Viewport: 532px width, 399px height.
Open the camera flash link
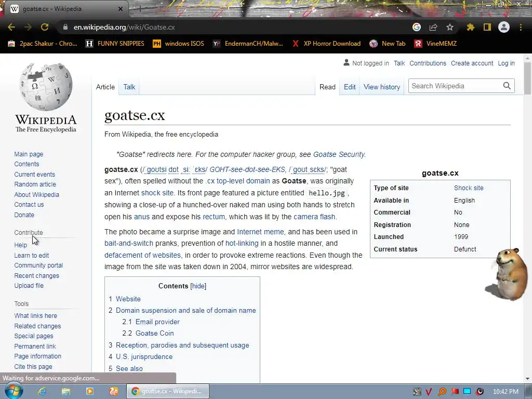314,217
